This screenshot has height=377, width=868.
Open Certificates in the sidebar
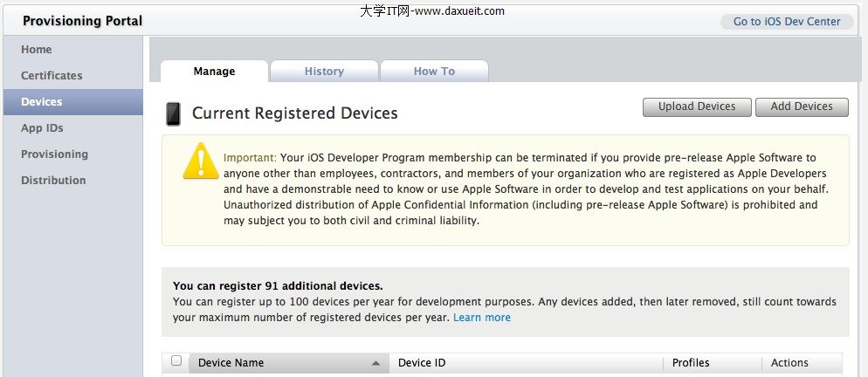[52, 76]
